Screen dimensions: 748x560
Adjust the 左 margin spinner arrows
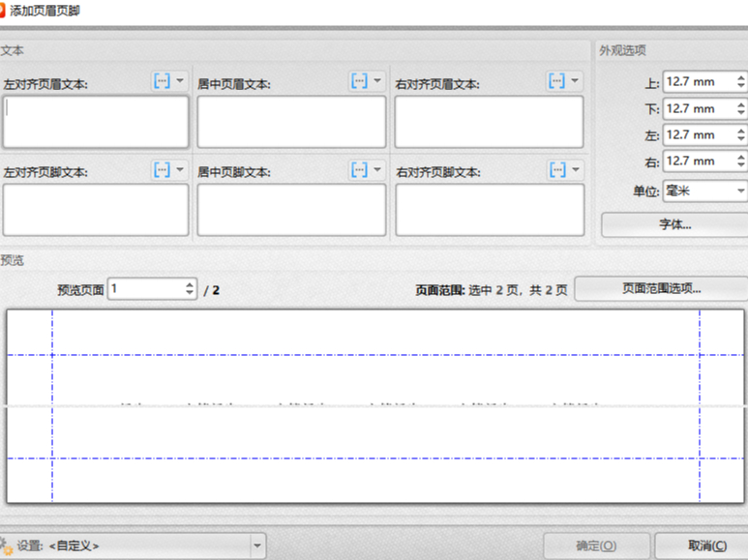click(x=741, y=135)
